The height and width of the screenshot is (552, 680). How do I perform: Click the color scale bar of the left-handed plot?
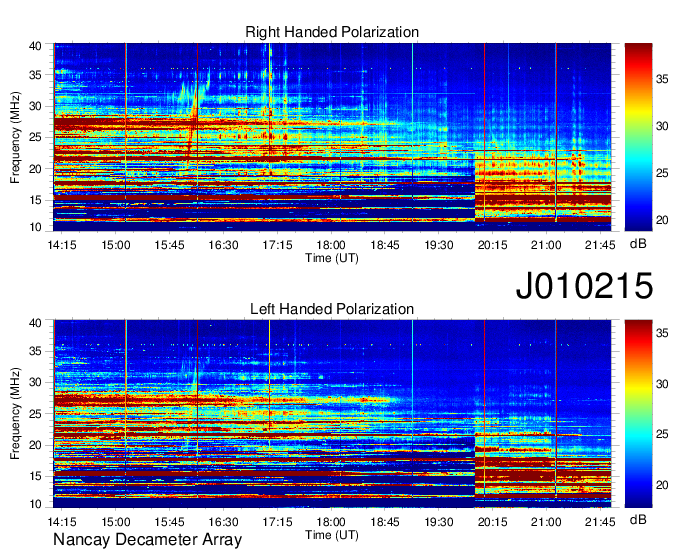point(638,414)
